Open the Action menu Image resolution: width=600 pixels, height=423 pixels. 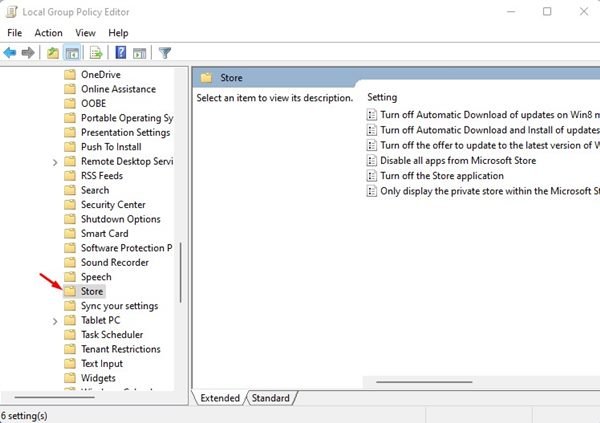pos(49,33)
